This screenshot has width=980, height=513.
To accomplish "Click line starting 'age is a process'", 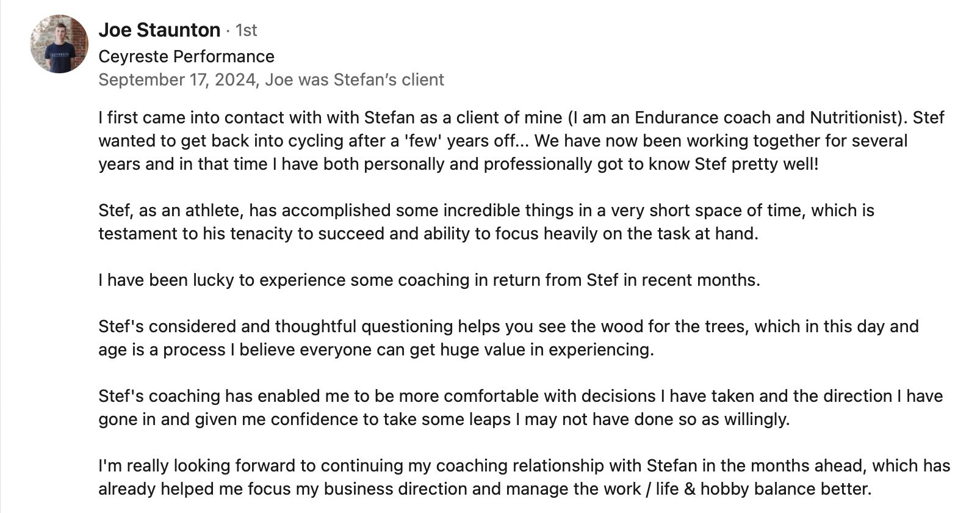I will pyautogui.click(x=376, y=350).
